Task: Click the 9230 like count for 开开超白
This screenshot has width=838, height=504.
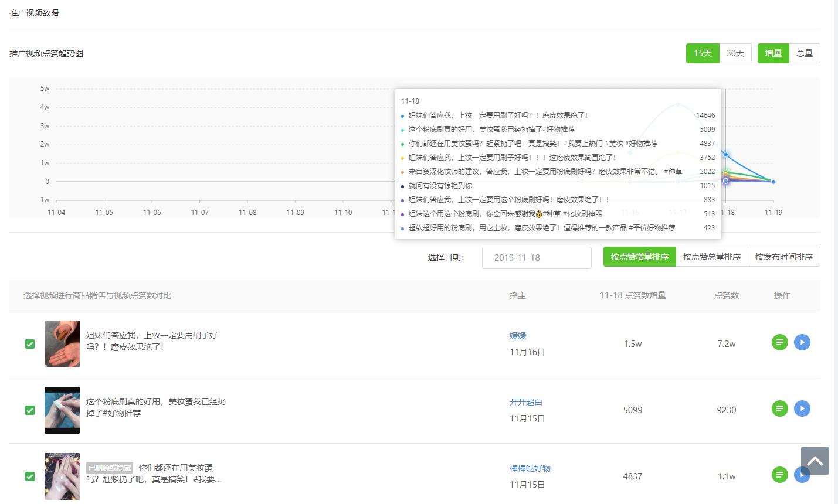Action: point(727,410)
